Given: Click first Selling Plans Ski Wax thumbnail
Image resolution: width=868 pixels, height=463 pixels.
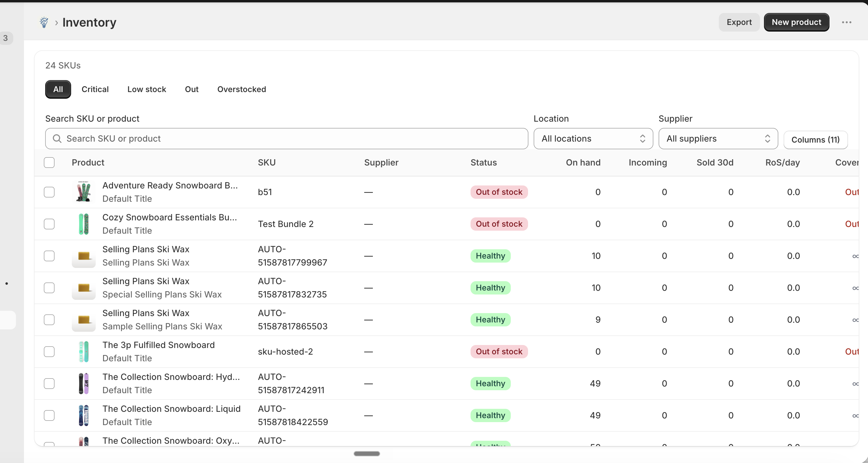Looking at the screenshot, I should (x=83, y=256).
